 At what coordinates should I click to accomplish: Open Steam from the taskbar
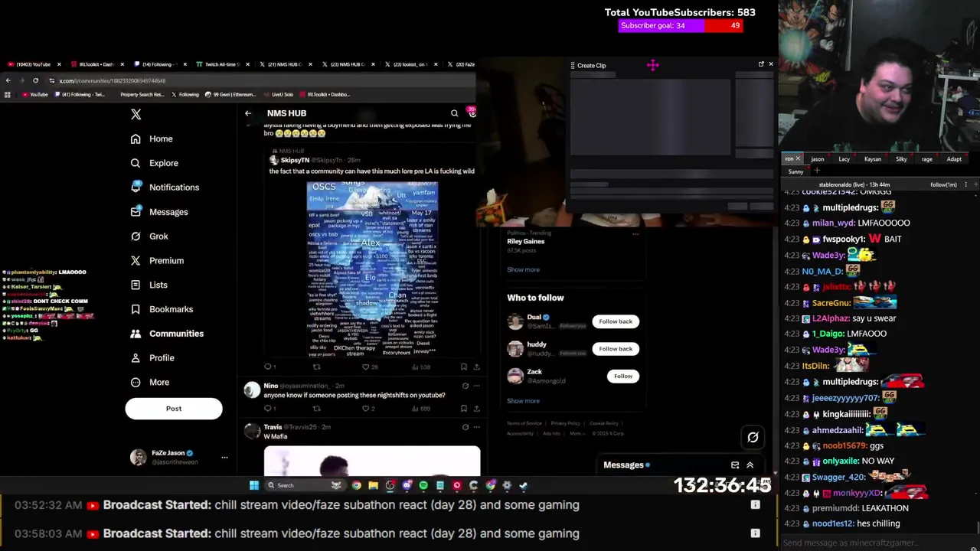click(x=524, y=485)
